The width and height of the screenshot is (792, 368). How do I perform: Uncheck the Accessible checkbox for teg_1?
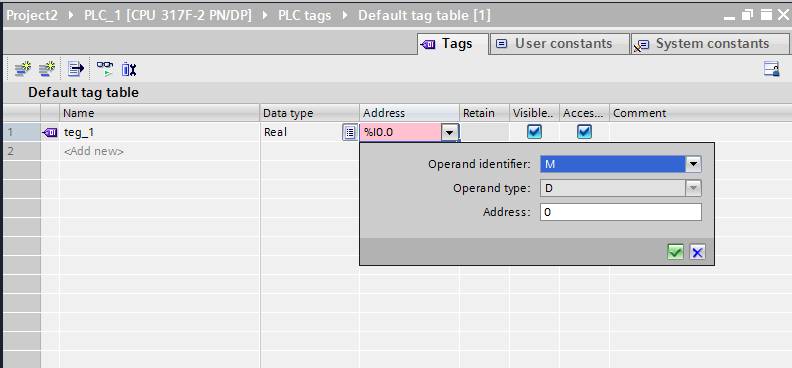[584, 132]
